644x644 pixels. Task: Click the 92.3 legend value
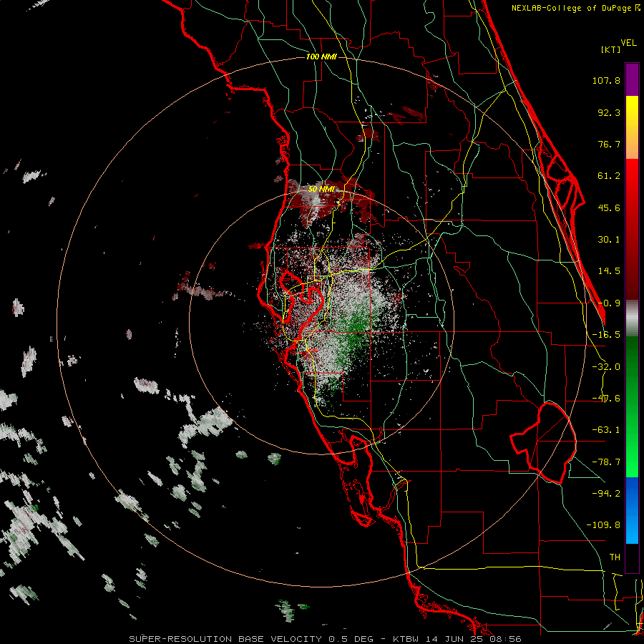pyautogui.click(x=609, y=112)
